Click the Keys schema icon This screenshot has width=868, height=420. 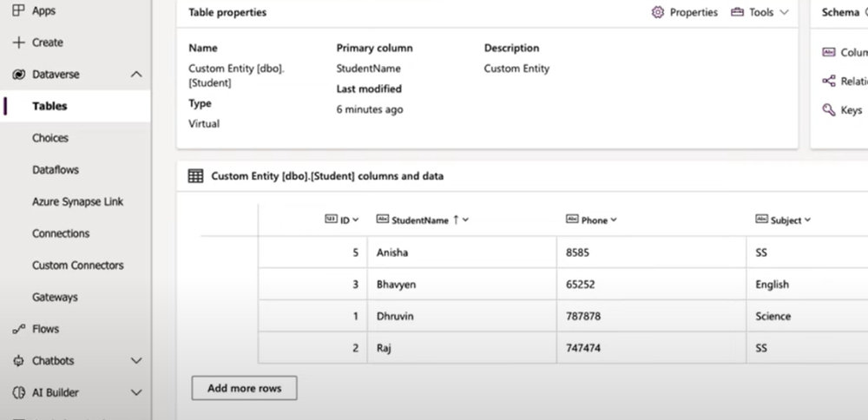pos(829,109)
